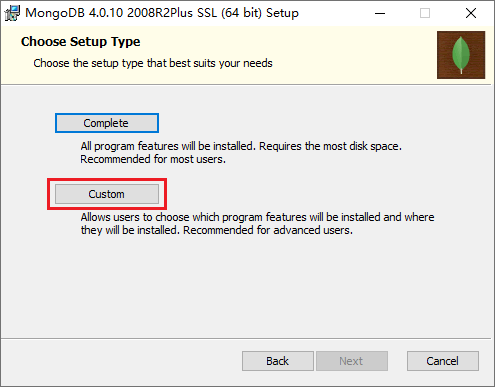Close the MongoDB Setup dialog
Viewport: 495px width, 387px height.
click(471, 13)
